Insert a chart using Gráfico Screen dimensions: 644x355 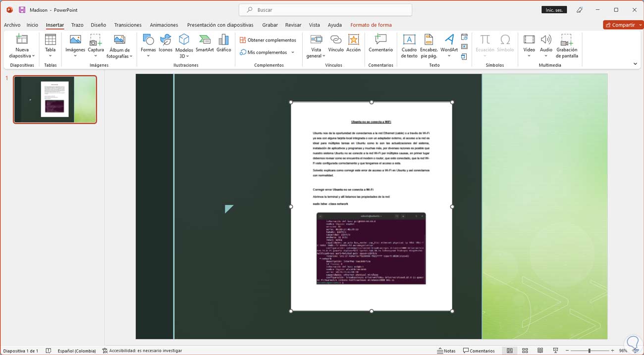point(224,43)
